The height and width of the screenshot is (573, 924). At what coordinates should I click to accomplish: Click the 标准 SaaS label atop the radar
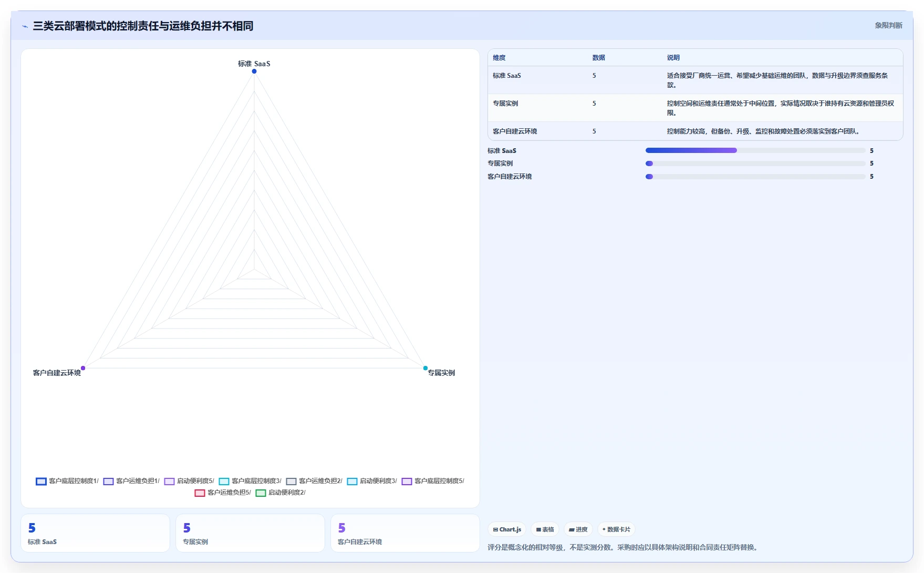tap(254, 64)
